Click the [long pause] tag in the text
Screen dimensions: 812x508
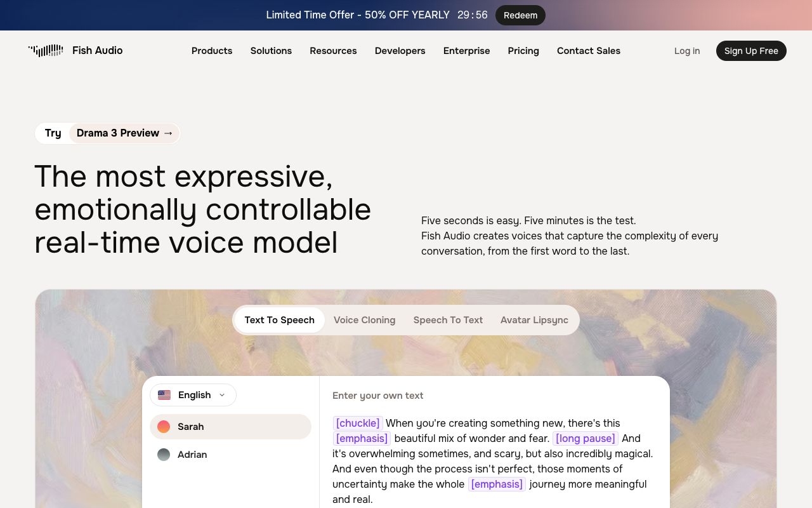point(586,438)
